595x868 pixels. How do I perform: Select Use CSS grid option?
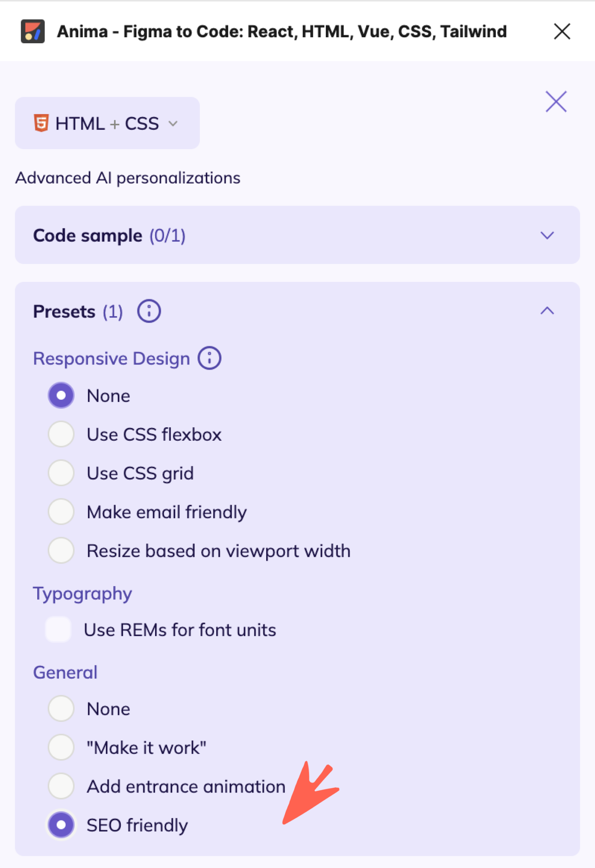pyautogui.click(x=61, y=473)
